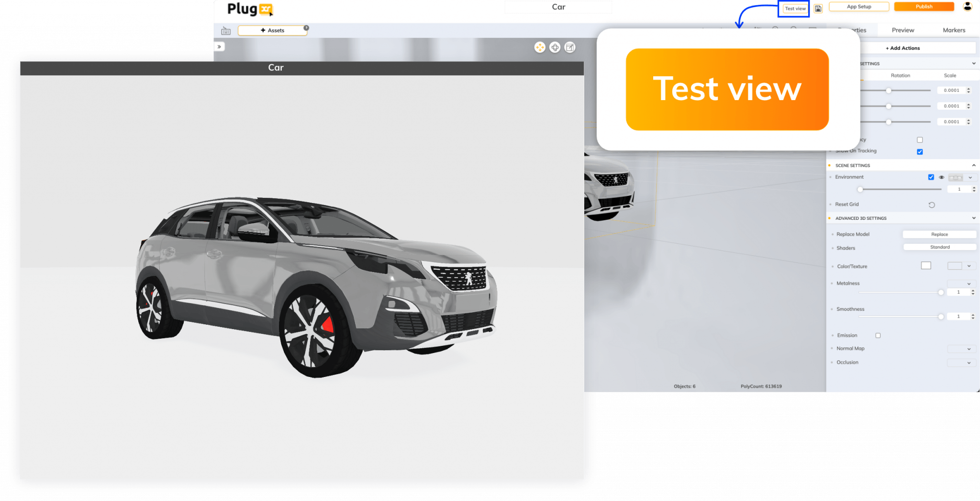The height and width of the screenshot is (501, 980).
Task: Click the screen capture/edit icon in viewport
Action: 570,47
